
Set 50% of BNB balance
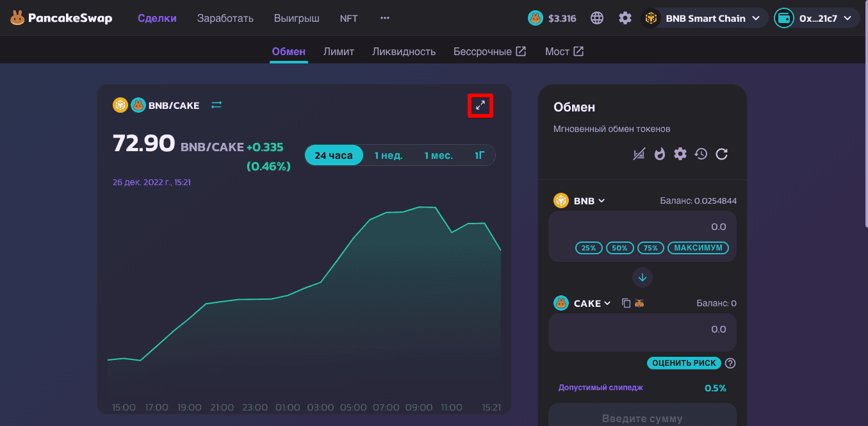coord(620,248)
